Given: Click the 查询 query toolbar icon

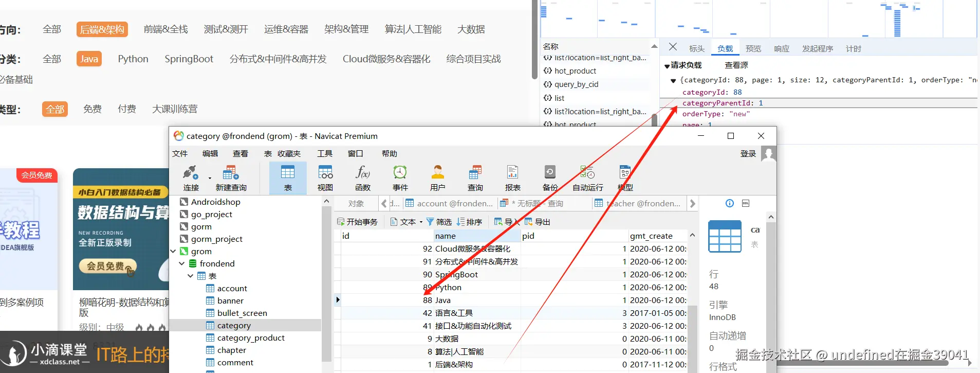Looking at the screenshot, I should pyautogui.click(x=475, y=178).
